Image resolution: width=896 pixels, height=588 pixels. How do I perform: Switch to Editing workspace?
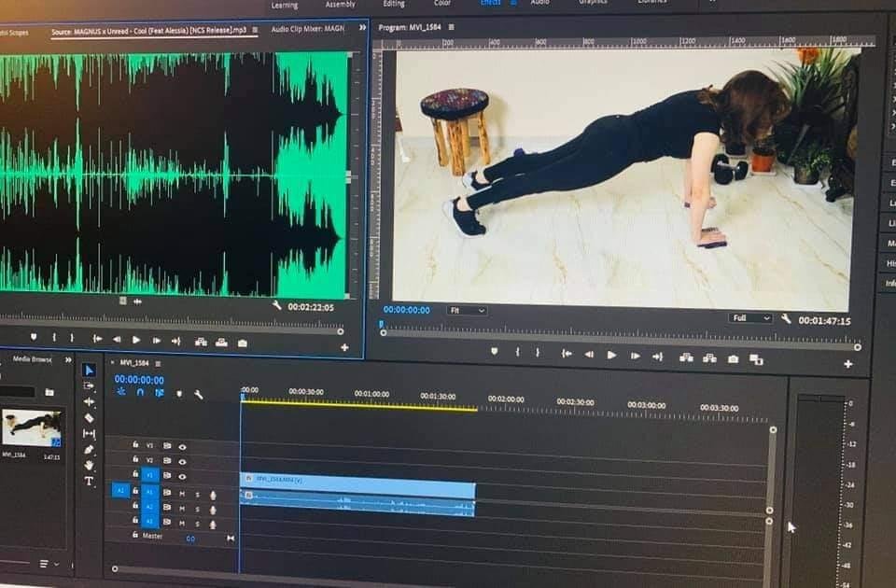tap(394, 4)
